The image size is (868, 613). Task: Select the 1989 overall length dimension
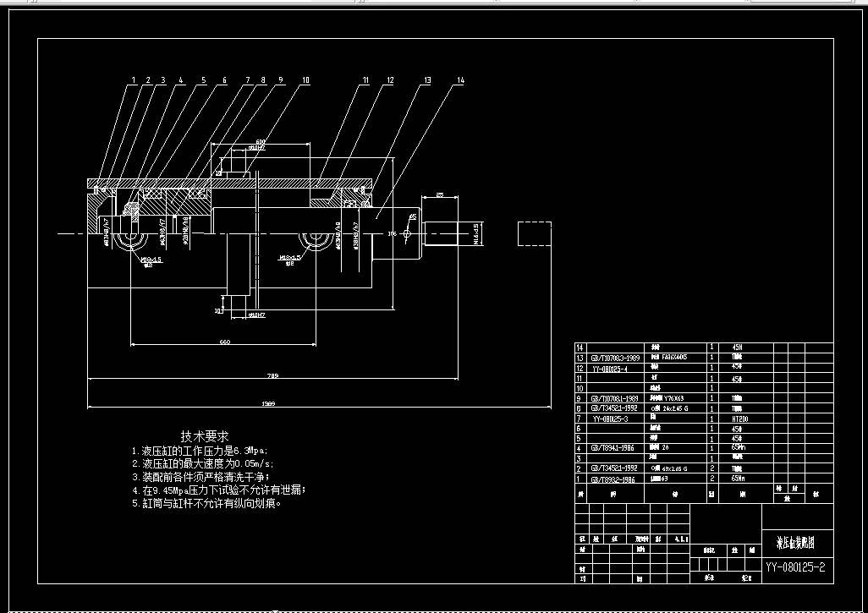click(268, 404)
